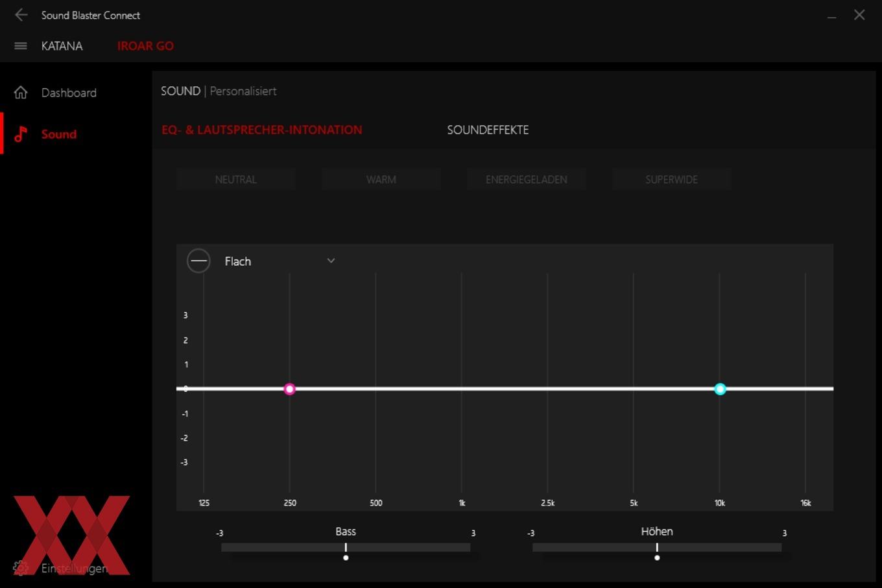882x588 pixels.
Task: Click the 2.5k frequency label
Action: pos(548,503)
